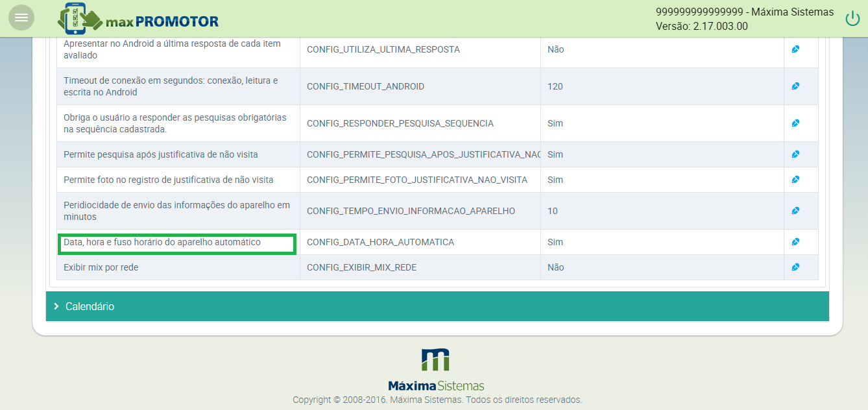Click 'Timeout de conexão em segundos' description
This screenshot has height=410, width=868.
pos(171,86)
